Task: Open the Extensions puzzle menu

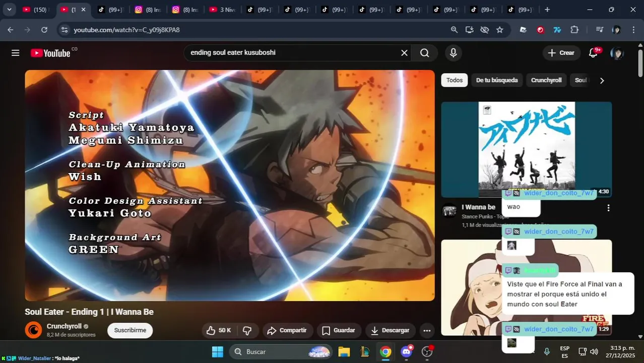Action: (x=574, y=30)
